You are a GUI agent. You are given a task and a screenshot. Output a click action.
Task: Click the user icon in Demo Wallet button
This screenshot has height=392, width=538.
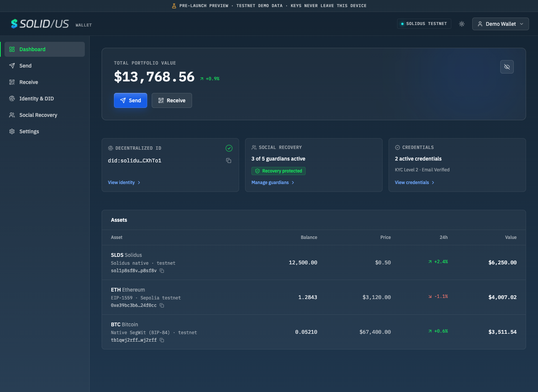coord(480,24)
